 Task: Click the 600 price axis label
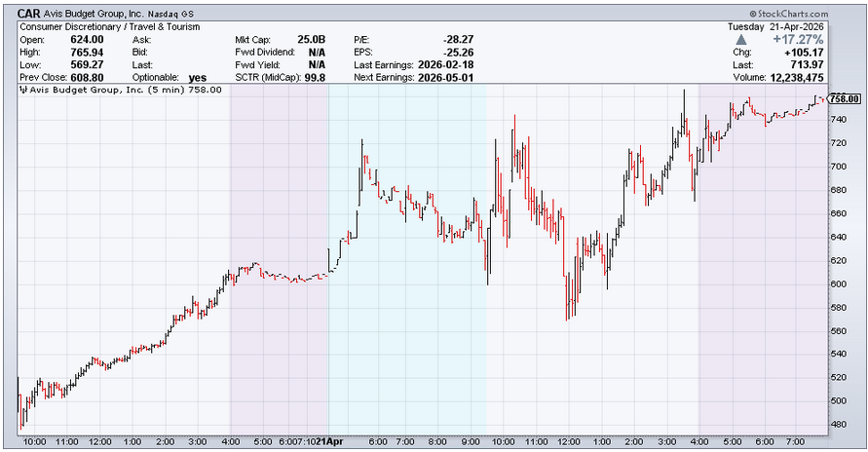pyautogui.click(x=838, y=283)
